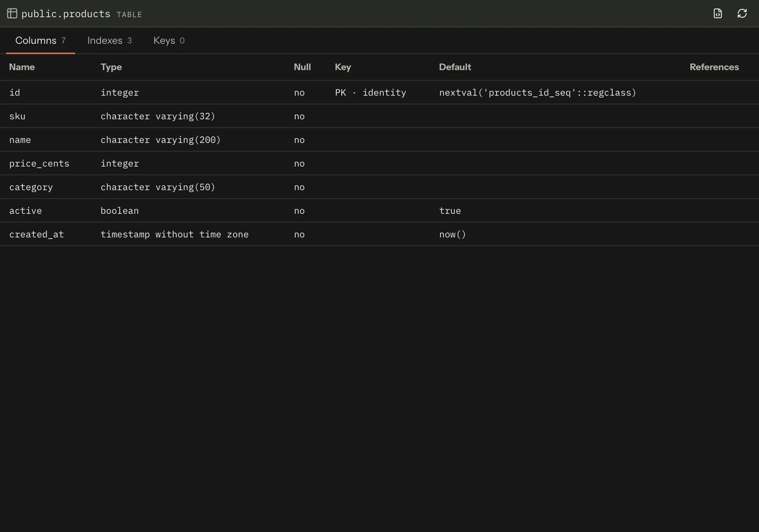Click the Type column header
Viewport: 759px width, 532px height.
[x=111, y=67]
